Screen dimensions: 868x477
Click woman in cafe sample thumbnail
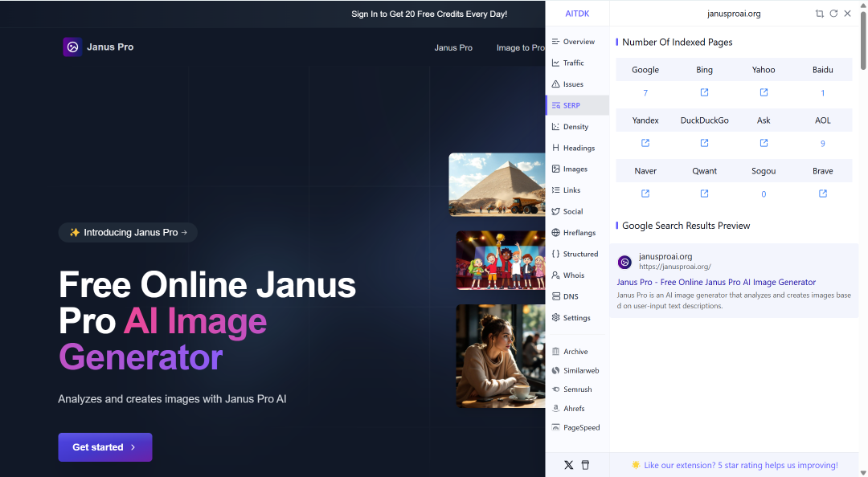501,356
